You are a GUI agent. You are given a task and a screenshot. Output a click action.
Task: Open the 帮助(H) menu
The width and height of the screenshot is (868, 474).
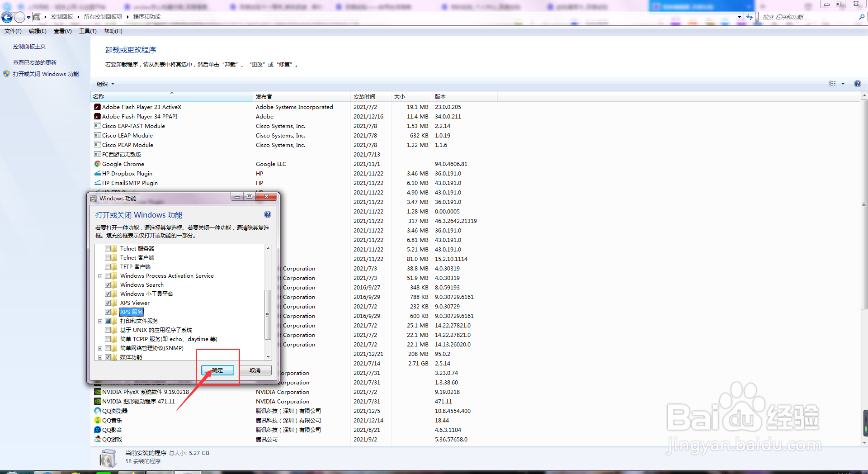113,31
